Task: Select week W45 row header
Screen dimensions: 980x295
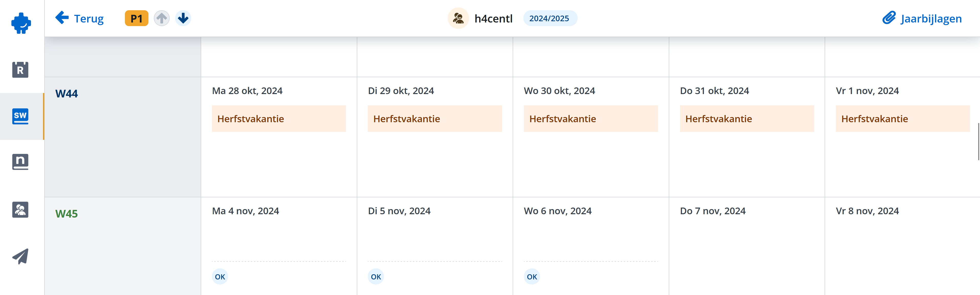Action: point(67,214)
